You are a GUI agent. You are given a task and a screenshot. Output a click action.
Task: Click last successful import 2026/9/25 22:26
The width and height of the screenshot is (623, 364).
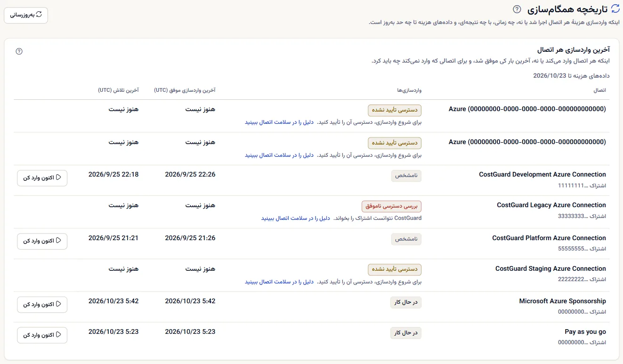point(190,175)
